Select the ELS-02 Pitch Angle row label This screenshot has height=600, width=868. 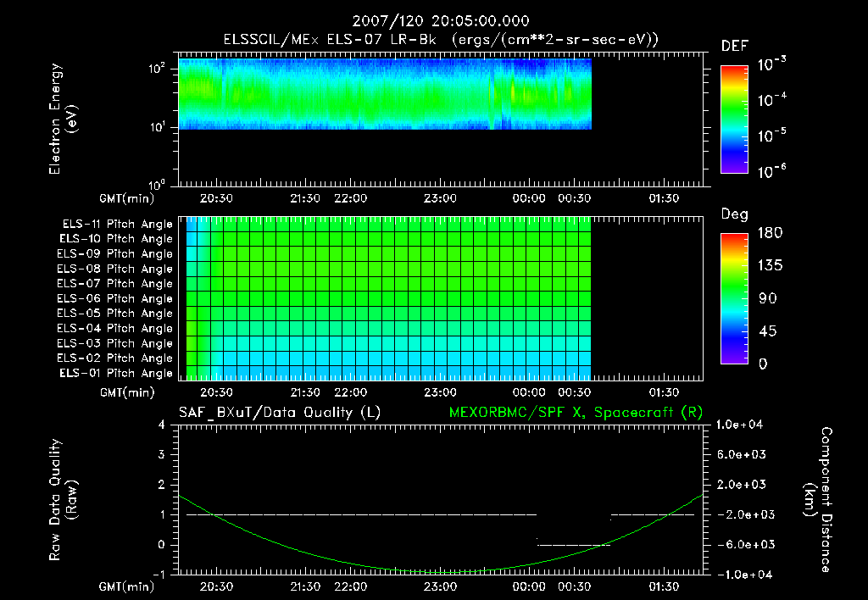pos(115,358)
